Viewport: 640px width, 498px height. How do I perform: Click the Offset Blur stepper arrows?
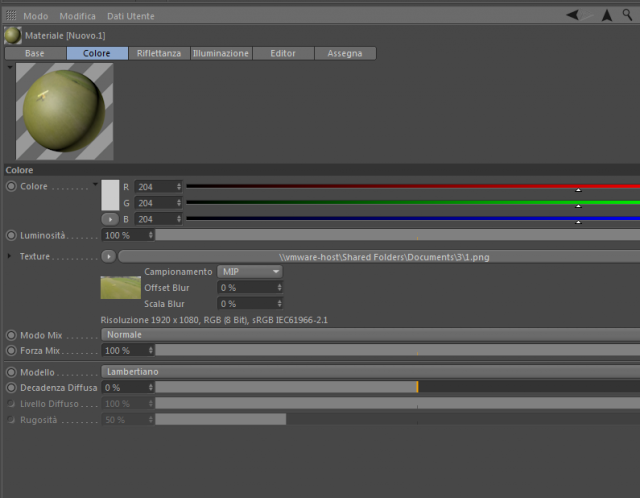[279, 287]
